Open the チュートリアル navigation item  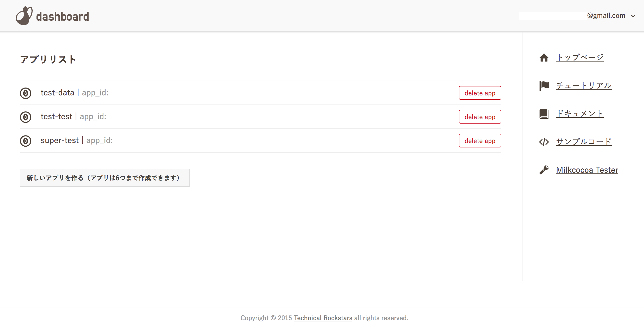(x=584, y=85)
